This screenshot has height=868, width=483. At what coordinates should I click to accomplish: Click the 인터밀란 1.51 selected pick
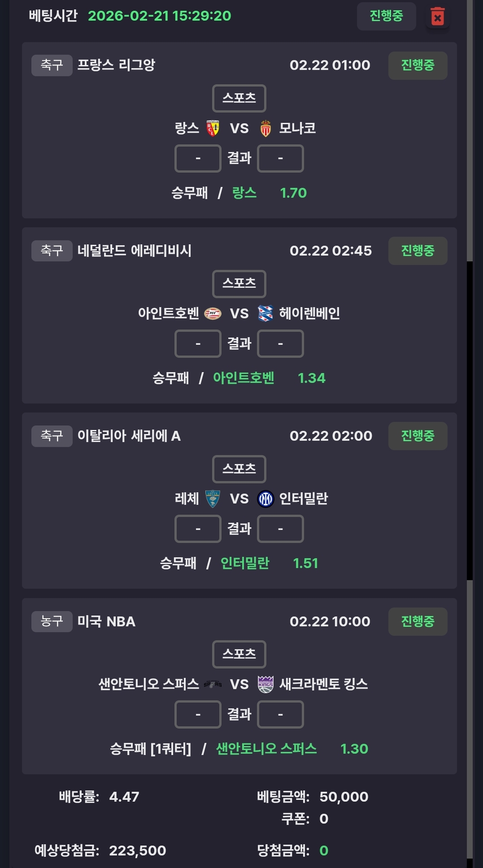[269, 564]
